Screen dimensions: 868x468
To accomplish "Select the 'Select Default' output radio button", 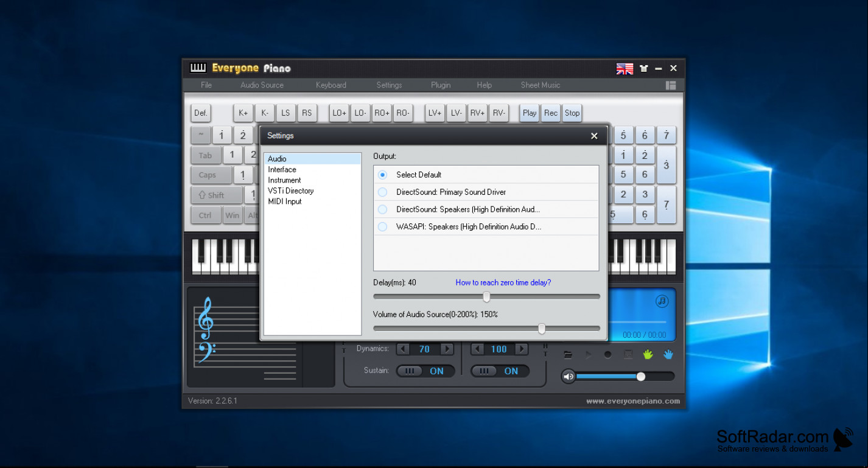I will [x=382, y=175].
